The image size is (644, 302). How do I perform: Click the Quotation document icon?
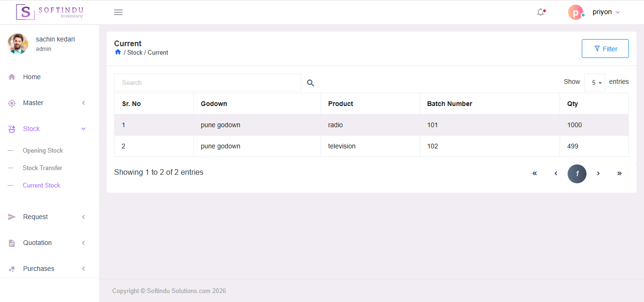tap(11, 242)
